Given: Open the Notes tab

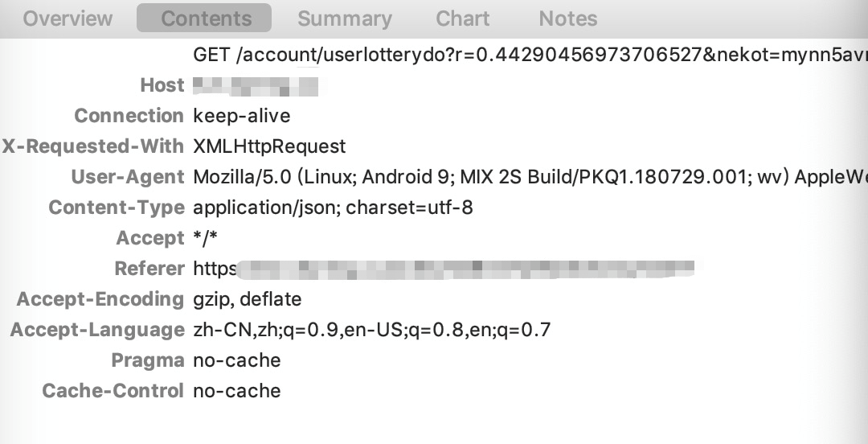Looking at the screenshot, I should click(x=568, y=18).
